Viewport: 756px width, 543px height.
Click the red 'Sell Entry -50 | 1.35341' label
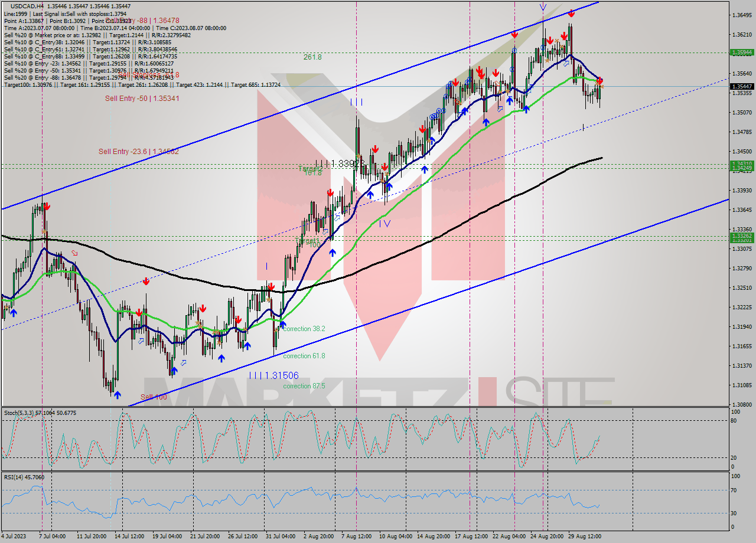point(142,98)
